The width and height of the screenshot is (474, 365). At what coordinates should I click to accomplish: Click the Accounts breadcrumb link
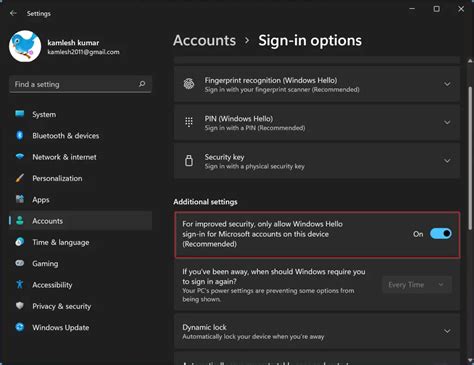click(x=204, y=41)
